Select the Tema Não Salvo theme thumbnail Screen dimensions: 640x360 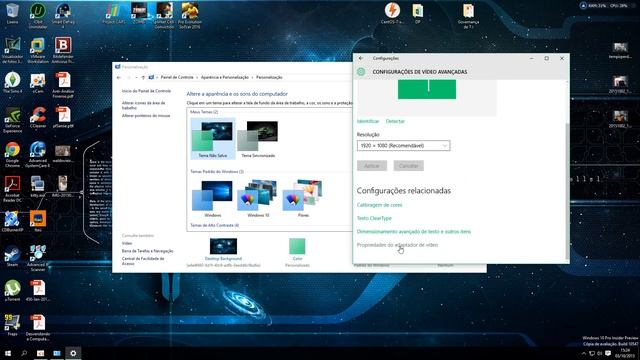pos(213,138)
